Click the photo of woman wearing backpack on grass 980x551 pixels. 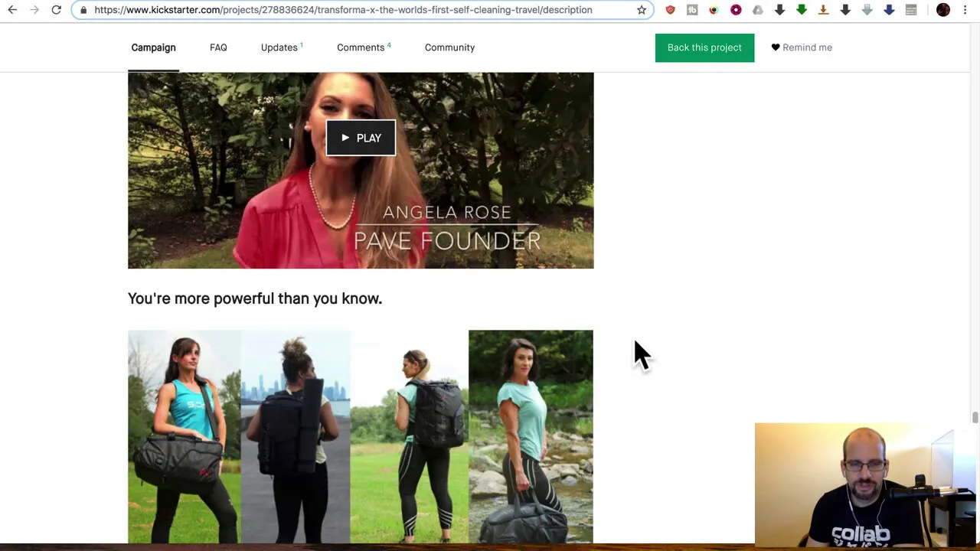[410, 436]
